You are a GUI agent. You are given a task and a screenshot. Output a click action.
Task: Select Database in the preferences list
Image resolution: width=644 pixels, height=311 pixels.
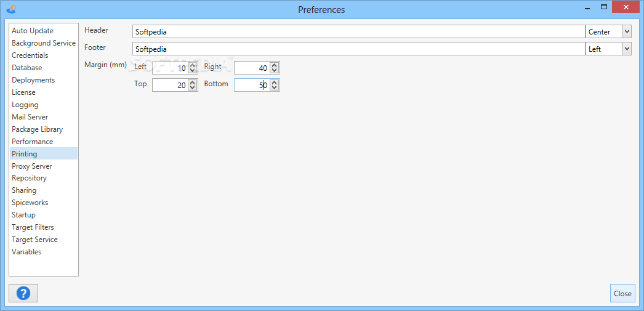[x=44, y=68]
